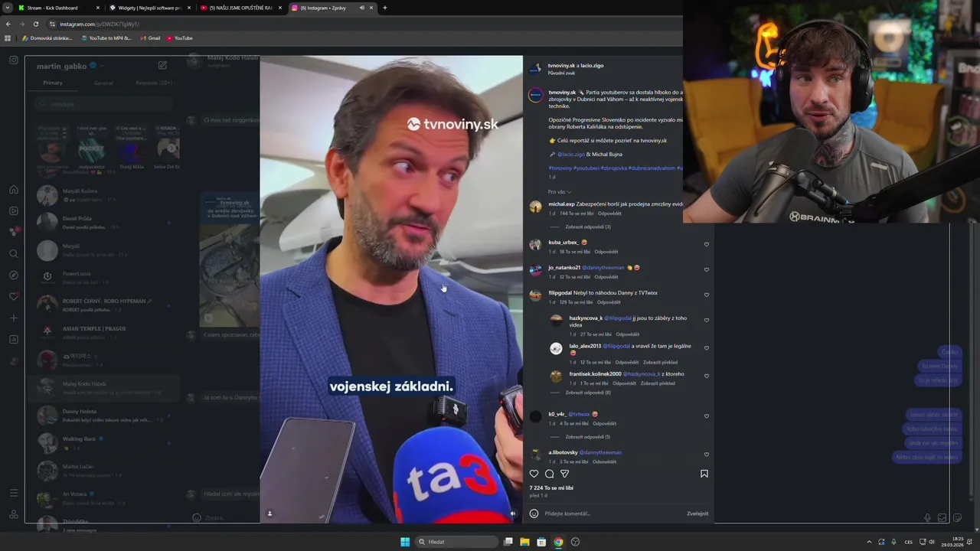Open Explore compass icon in sidebar

(14, 275)
